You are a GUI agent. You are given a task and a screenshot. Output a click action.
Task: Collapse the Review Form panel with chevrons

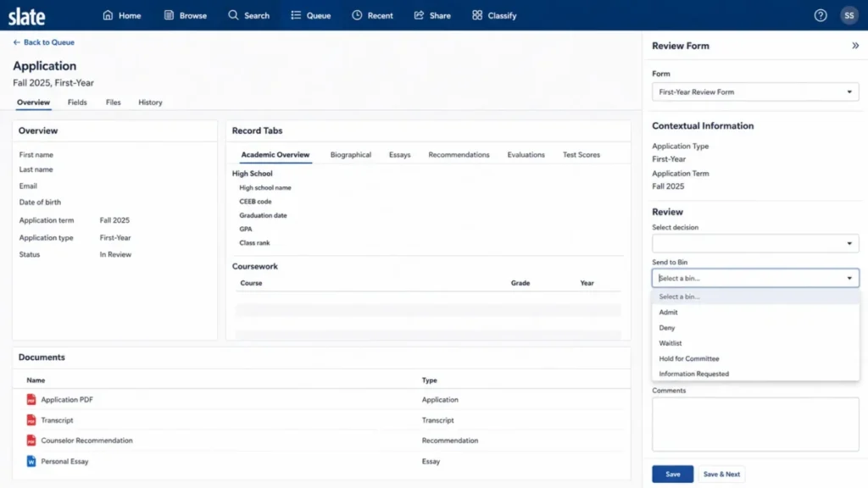(855, 46)
